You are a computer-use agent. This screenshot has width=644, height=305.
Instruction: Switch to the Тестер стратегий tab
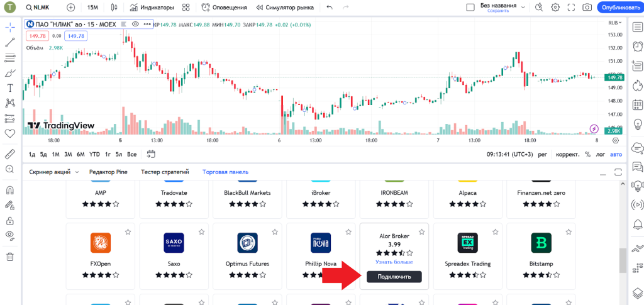tap(165, 172)
